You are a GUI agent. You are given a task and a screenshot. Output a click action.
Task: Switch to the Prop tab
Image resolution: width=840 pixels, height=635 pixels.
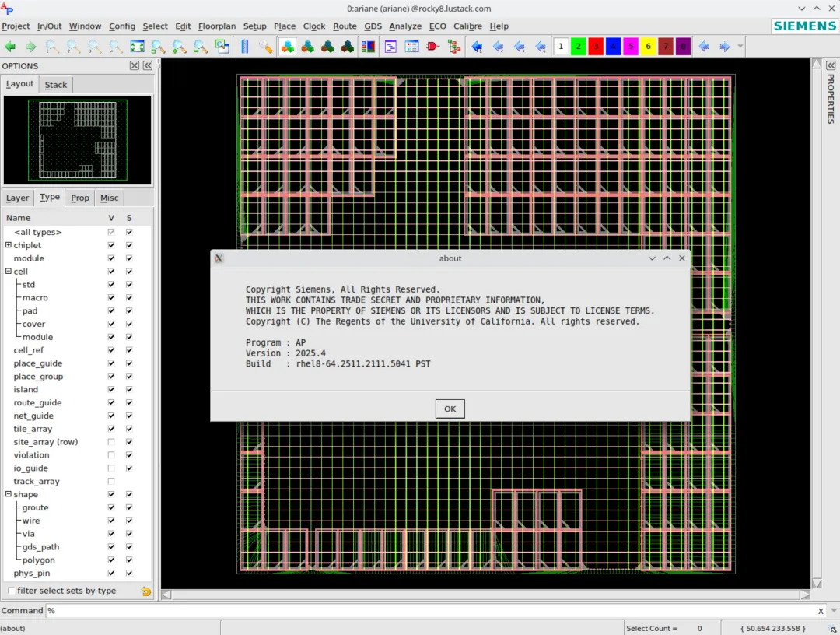[80, 198]
